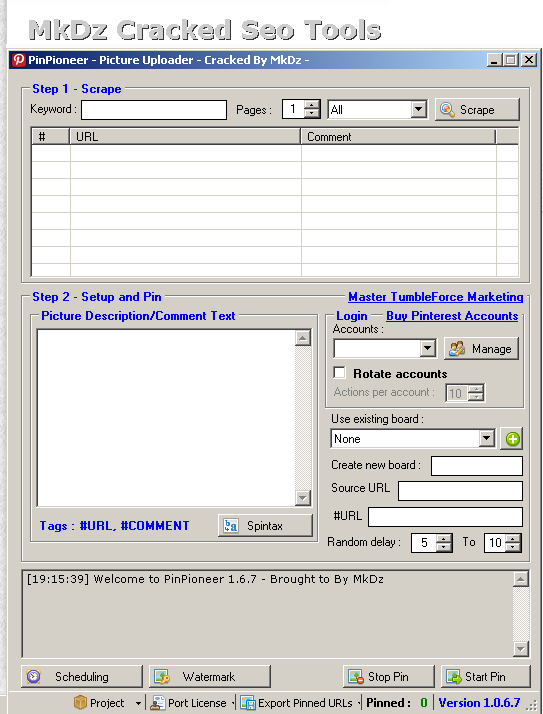The height and width of the screenshot is (714, 543).
Task: Click the #URL input field
Action: point(445,517)
